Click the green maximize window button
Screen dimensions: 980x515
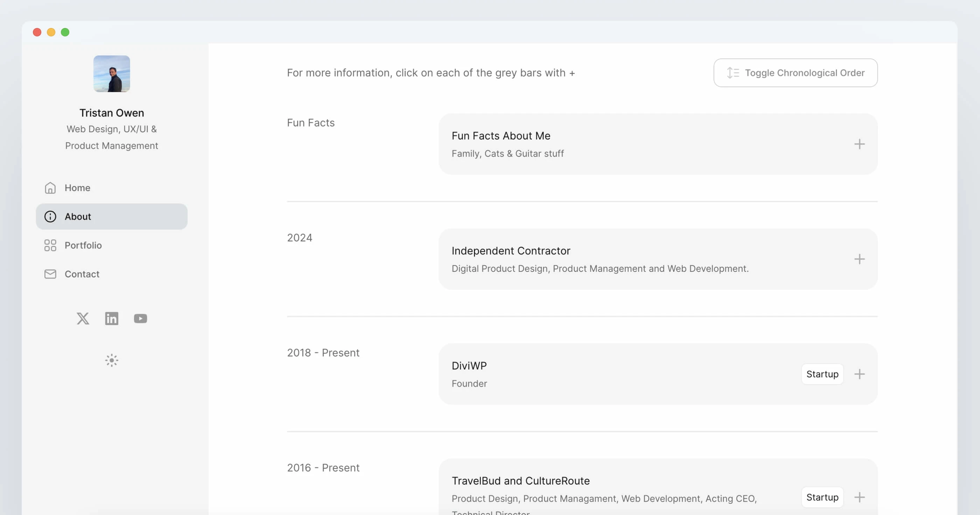(65, 32)
